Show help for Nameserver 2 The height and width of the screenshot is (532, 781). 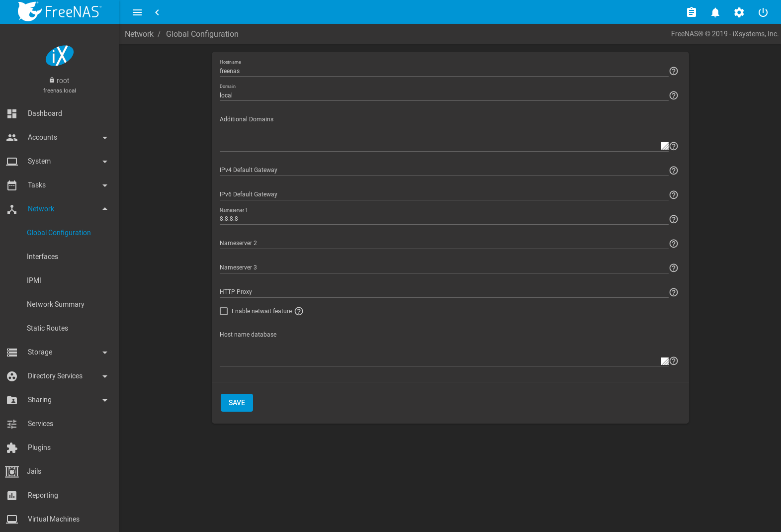click(x=674, y=244)
